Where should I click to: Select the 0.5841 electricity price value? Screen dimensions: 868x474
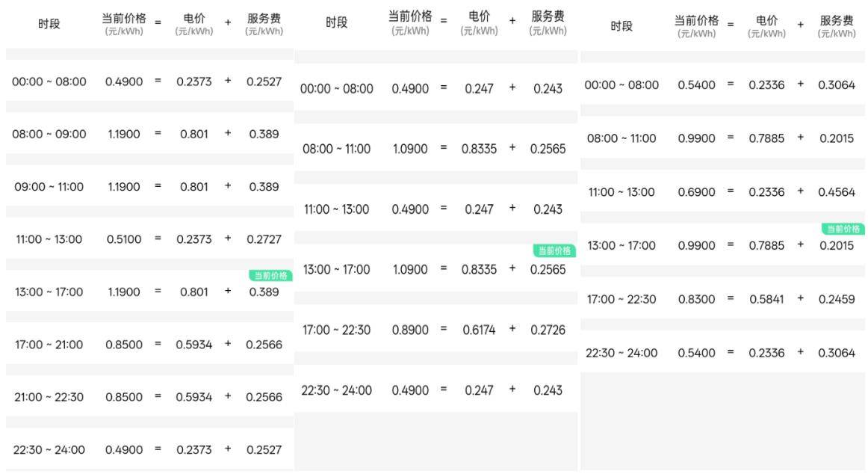(x=766, y=299)
